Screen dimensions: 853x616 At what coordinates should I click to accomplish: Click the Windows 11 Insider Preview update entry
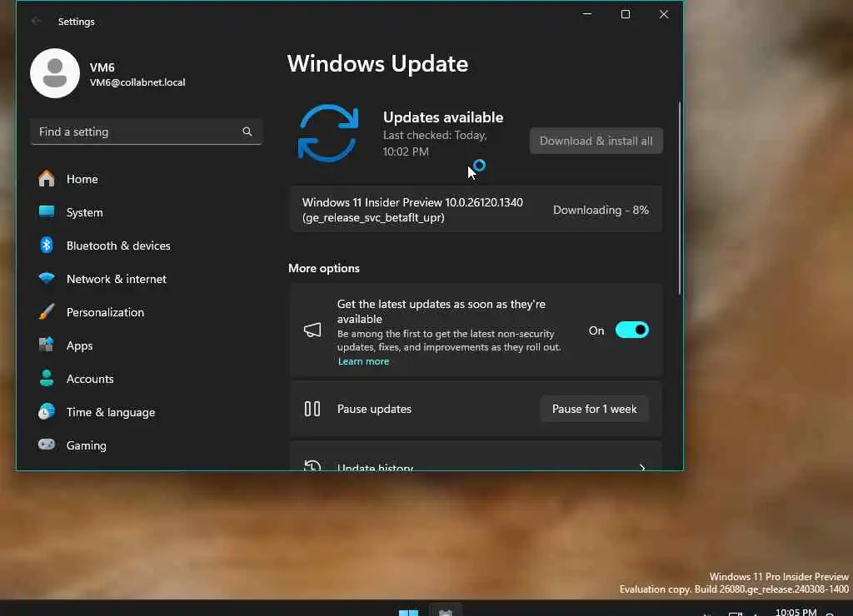[476, 209]
